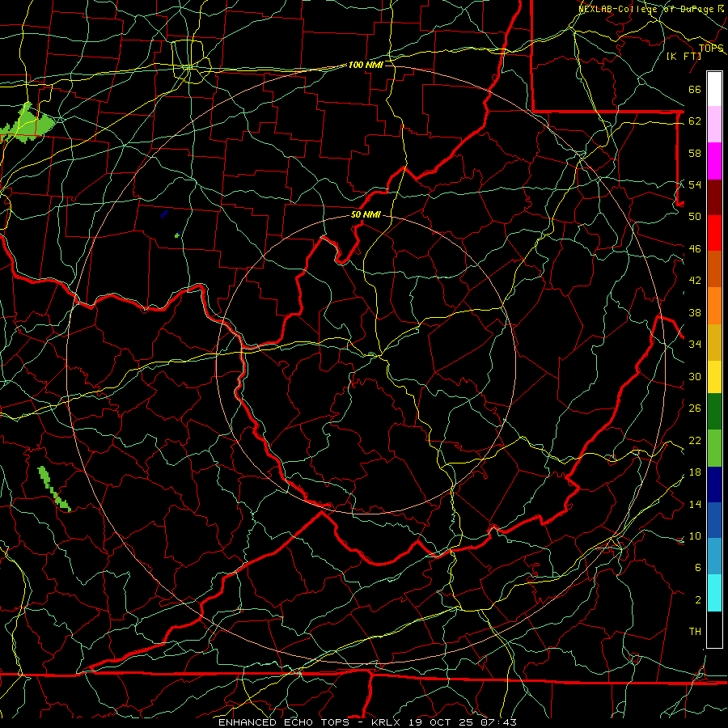Click the '6' legend value
The height and width of the screenshot is (728, 728).
pos(697,568)
